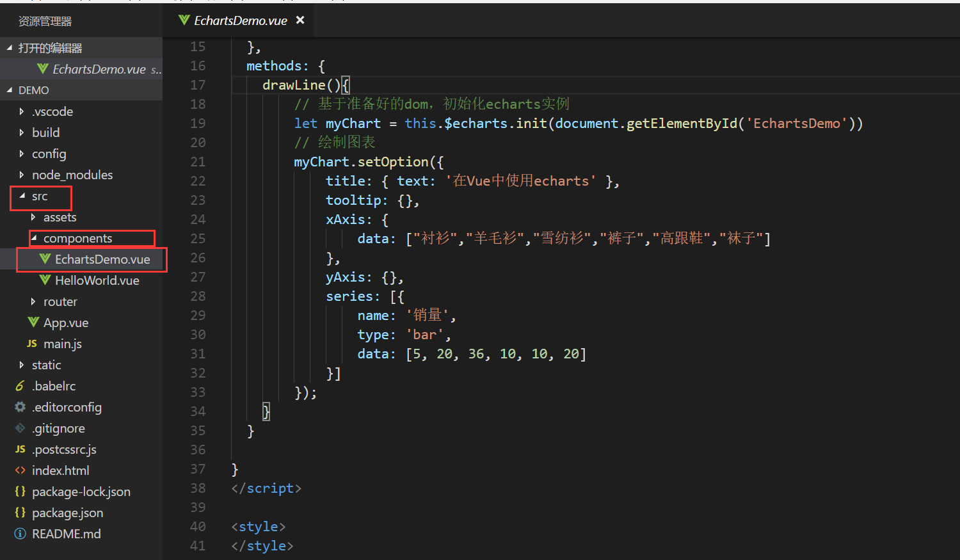This screenshot has width=960, height=560.
Task: Click 'myChart.setOption' on line 21
Action: pyautogui.click(x=361, y=162)
